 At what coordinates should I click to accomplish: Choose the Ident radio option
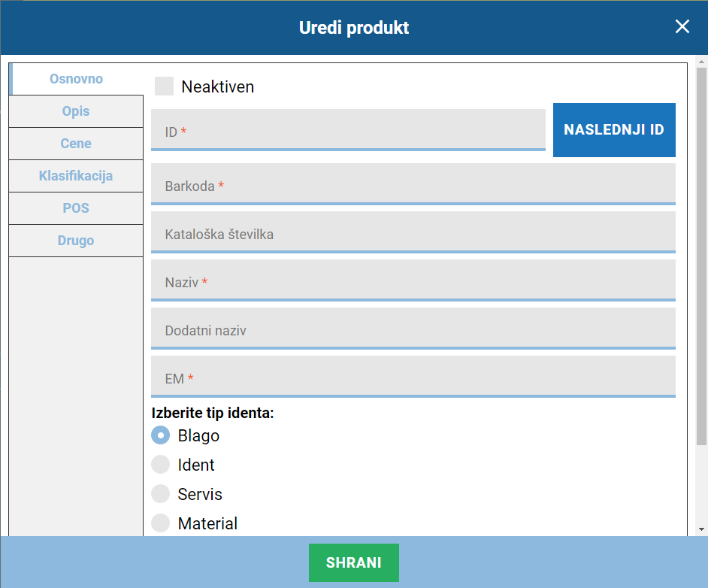(x=161, y=465)
